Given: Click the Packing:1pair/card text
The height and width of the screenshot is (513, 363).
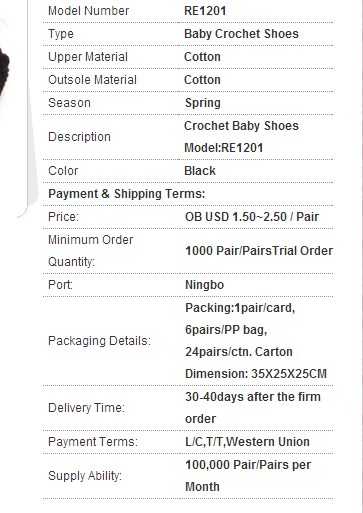Looking at the screenshot, I should 240,308.
